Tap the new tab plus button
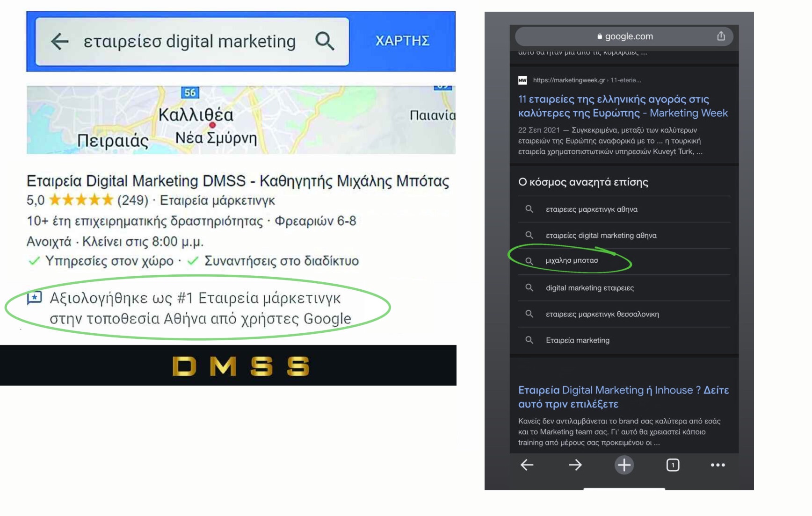The width and height of the screenshot is (812, 516). (x=624, y=465)
